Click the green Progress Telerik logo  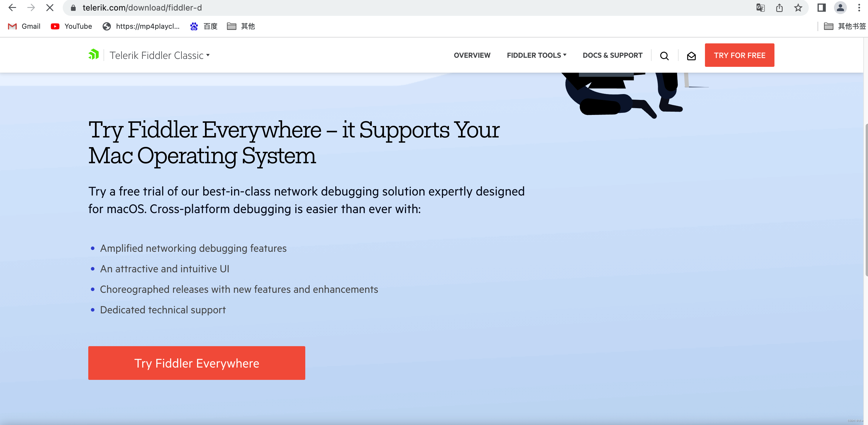pyautogui.click(x=94, y=55)
